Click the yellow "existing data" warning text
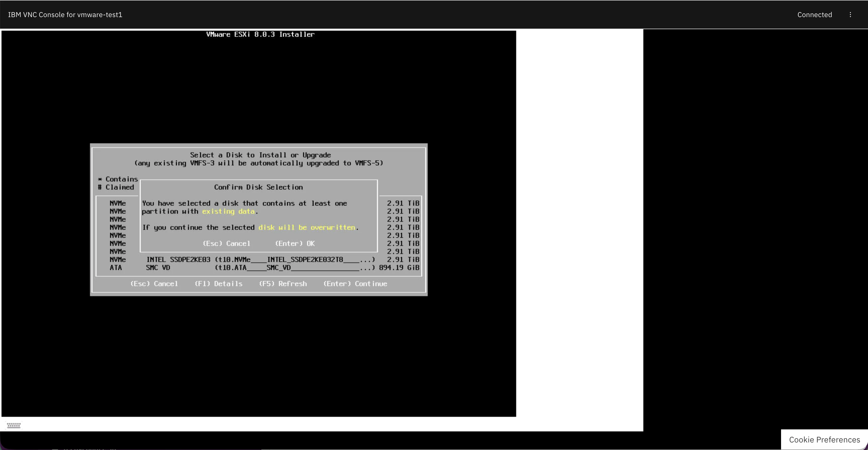Viewport: 868px width, 450px height. pyautogui.click(x=228, y=211)
